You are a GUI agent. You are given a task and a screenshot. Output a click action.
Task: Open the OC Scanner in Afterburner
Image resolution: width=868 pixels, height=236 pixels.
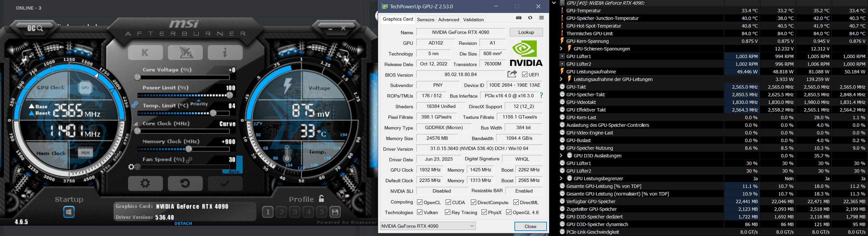(x=35, y=29)
